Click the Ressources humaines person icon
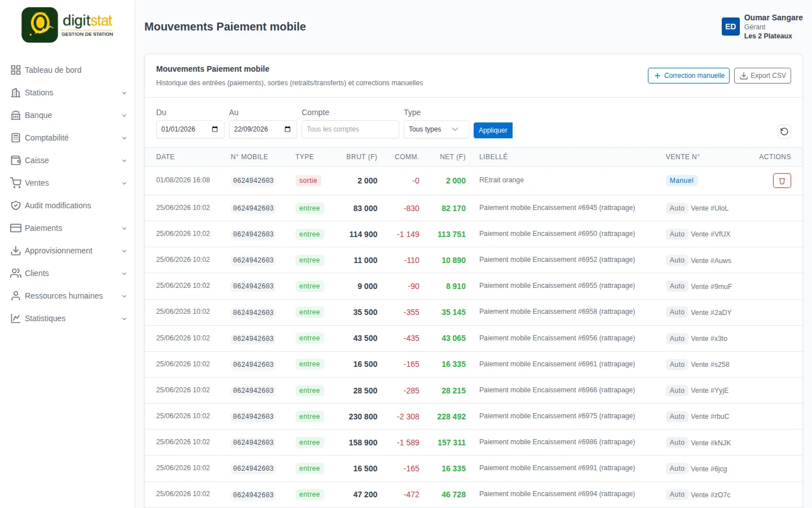The width and height of the screenshot is (812, 508). (x=16, y=296)
